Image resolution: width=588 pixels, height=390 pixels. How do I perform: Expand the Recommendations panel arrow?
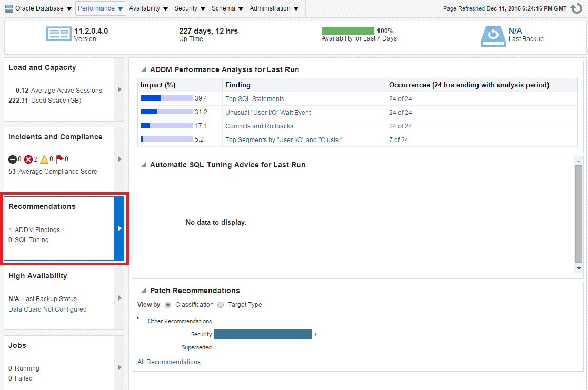click(x=119, y=228)
